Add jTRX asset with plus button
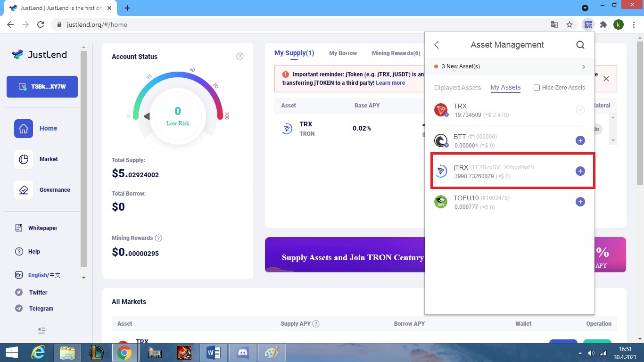 click(580, 171)
